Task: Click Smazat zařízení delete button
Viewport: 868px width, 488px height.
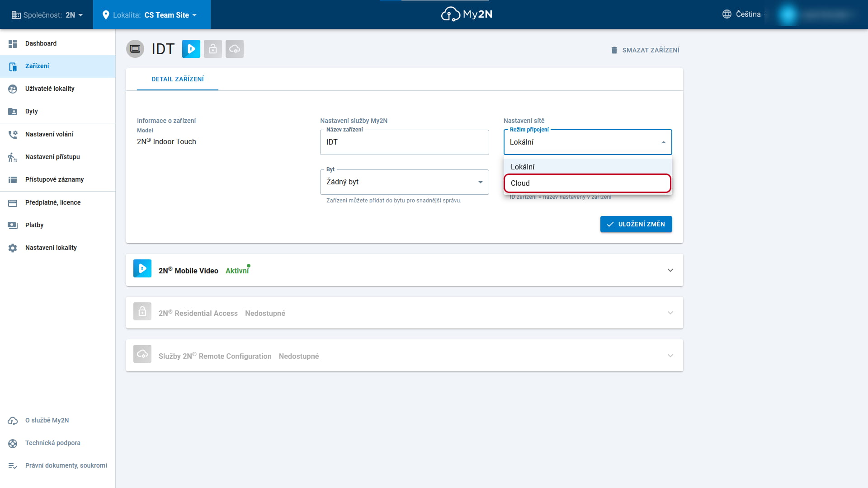Action: [645, 50]
